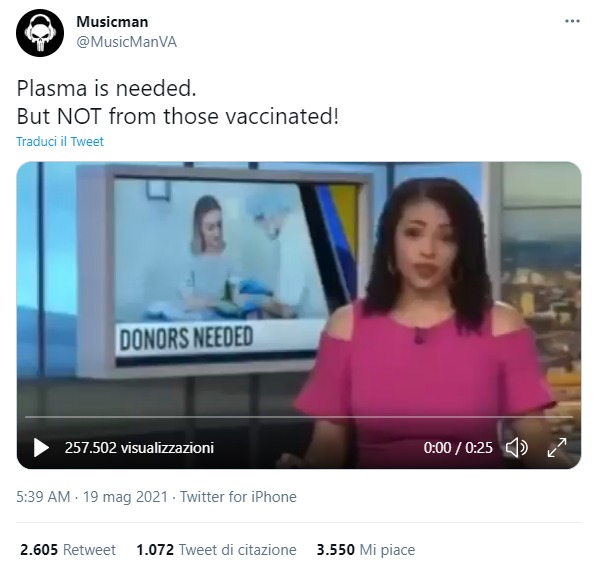Open the 1.072 Tweet di citazione list

216,550
